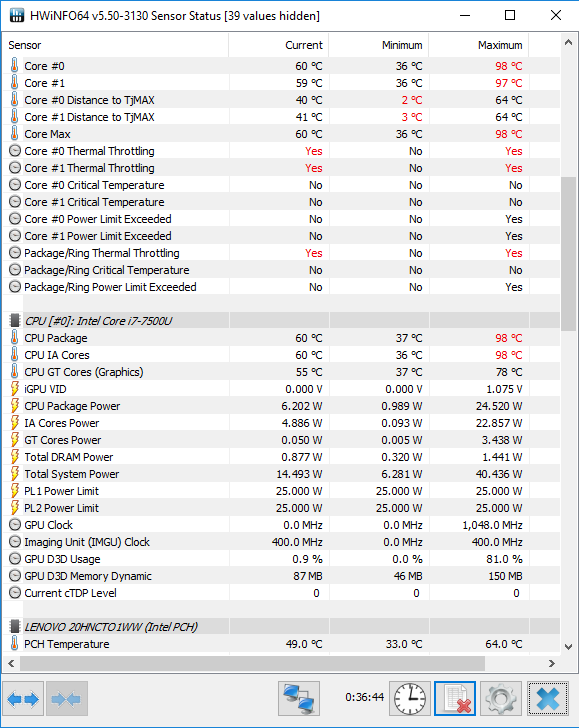Screen dimensions: 579x728
Task: Click lightning icon beside CPU Package Power
Action: (14, 406)
